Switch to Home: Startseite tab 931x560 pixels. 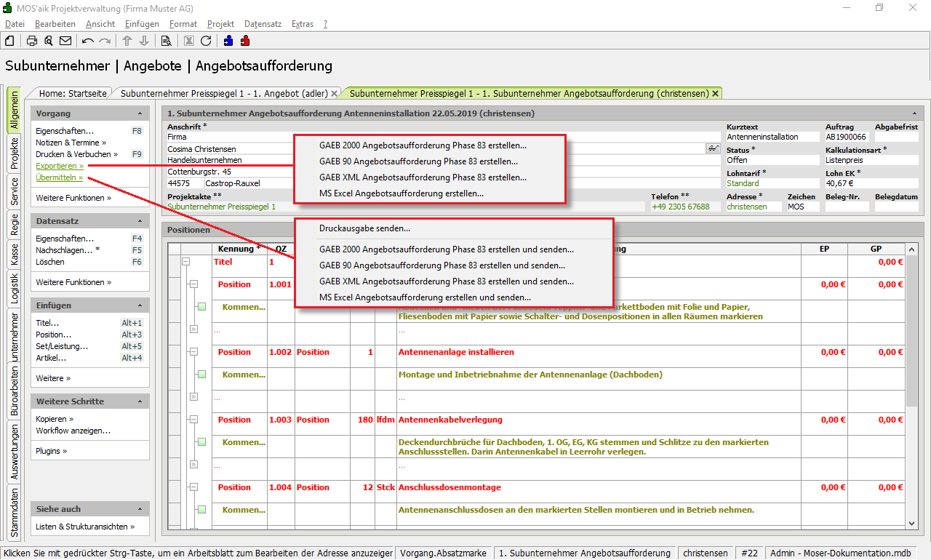pos(73,94)
